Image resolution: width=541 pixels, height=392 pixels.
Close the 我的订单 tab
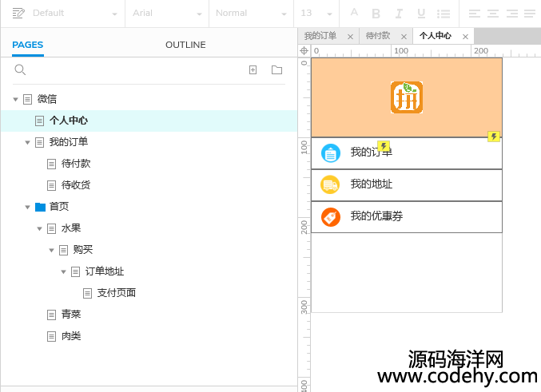coord(350,36)
